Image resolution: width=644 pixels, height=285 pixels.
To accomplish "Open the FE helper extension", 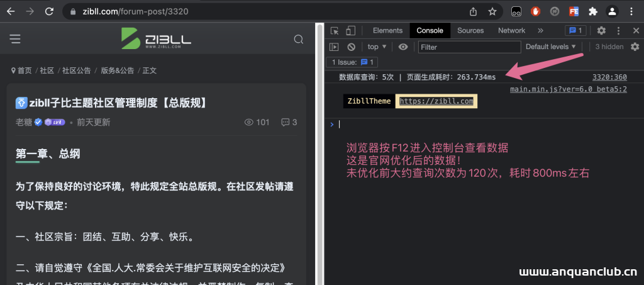I will coord(574,11).
